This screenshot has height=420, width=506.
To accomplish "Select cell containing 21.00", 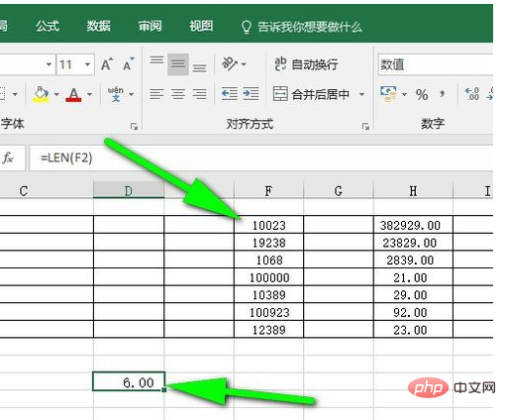I will click(x=413, y=277).
